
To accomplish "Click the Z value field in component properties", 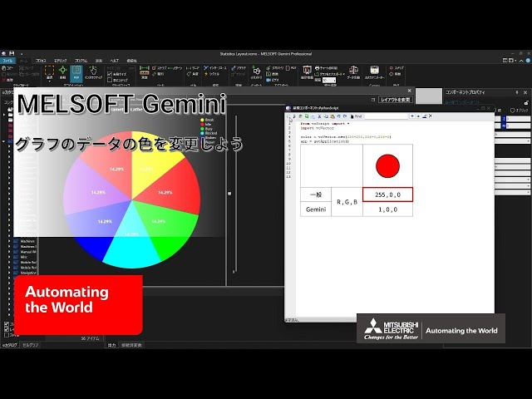I will (518, 119).
